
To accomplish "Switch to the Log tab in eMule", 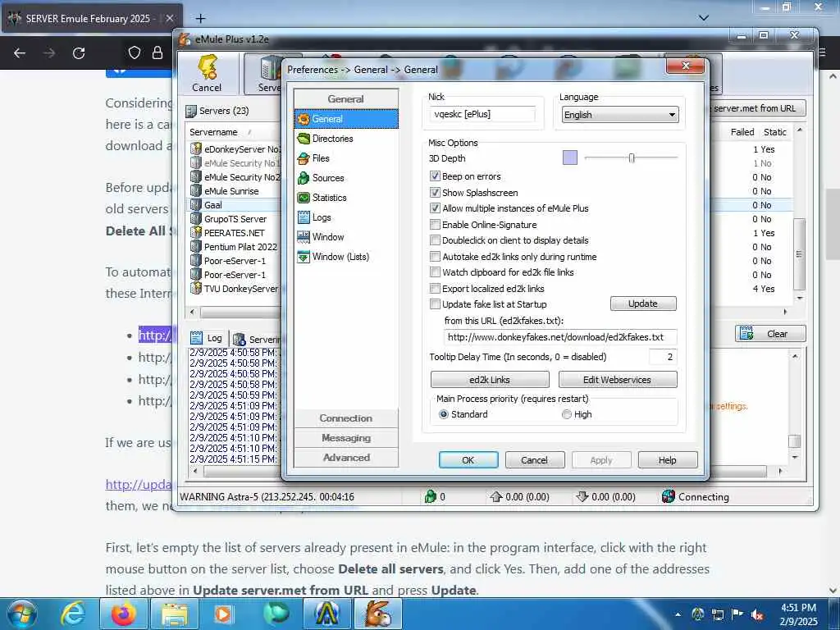I will point(208,338).
